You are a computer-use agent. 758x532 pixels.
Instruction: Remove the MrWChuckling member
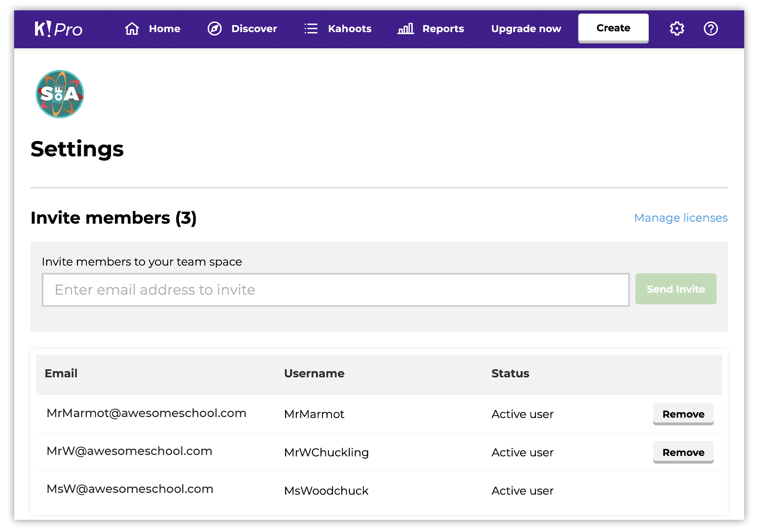(x=683, y=452)
